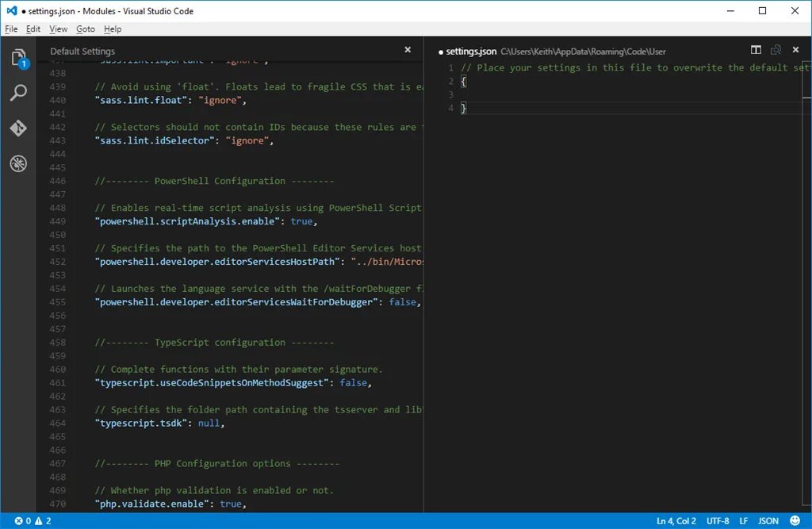Click the "typescript.tsdk" setting key
The width and height of the screenshot is (812, 529).
pyautogui.click(x=141, y=424)
